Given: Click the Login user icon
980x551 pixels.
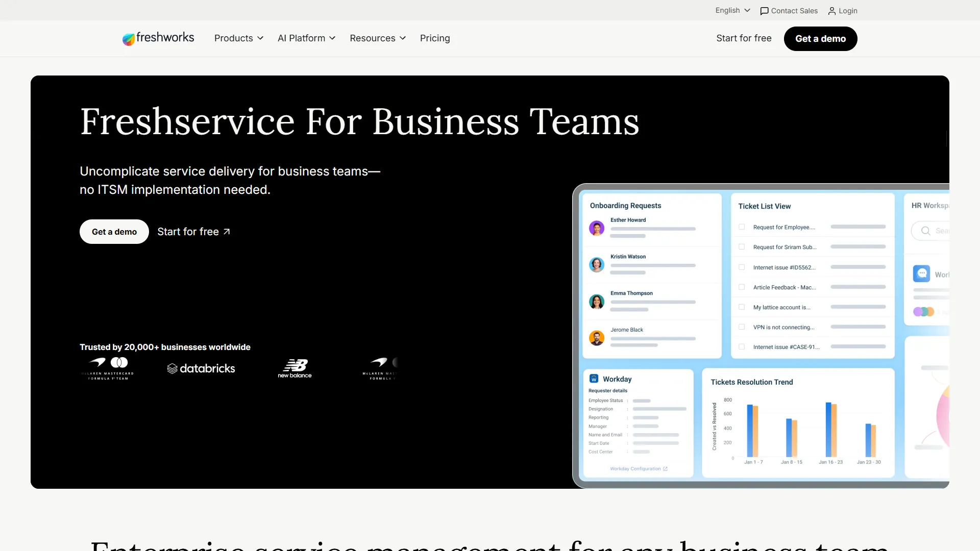Looking at the screenshot, I should [x=832, y=11].
